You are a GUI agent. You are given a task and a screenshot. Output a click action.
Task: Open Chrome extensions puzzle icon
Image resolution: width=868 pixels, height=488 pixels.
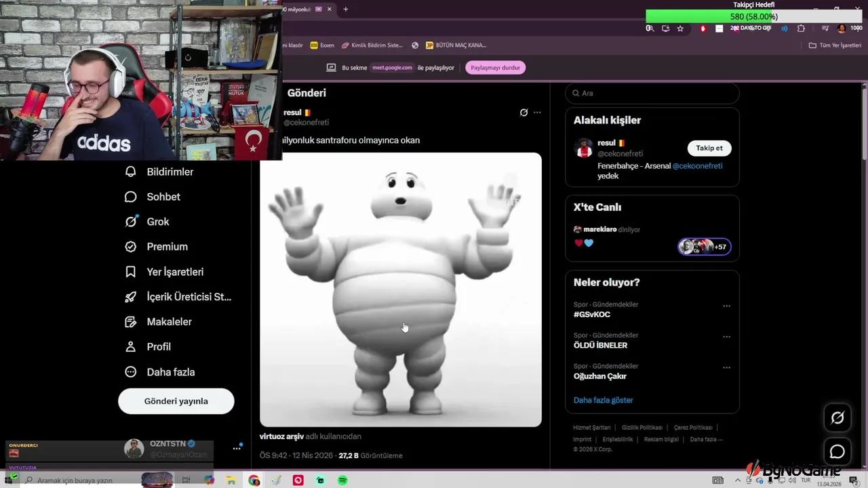(801, 28)
